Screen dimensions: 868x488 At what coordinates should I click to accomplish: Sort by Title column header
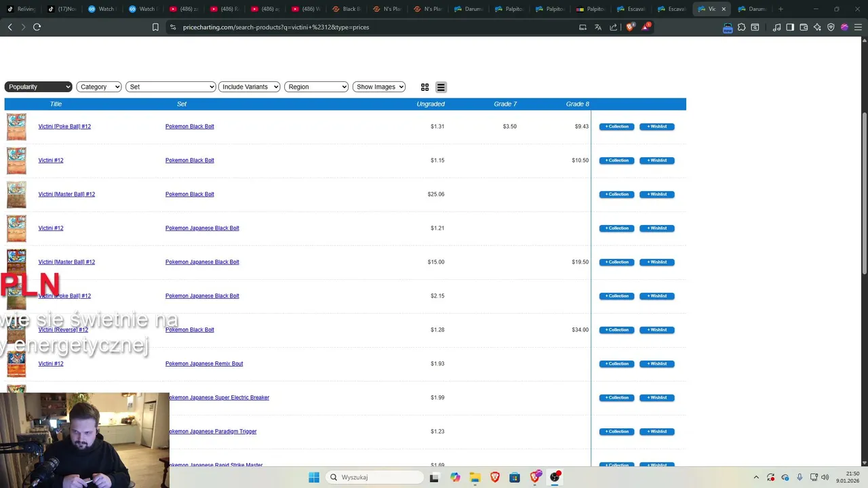pos(56,104)
